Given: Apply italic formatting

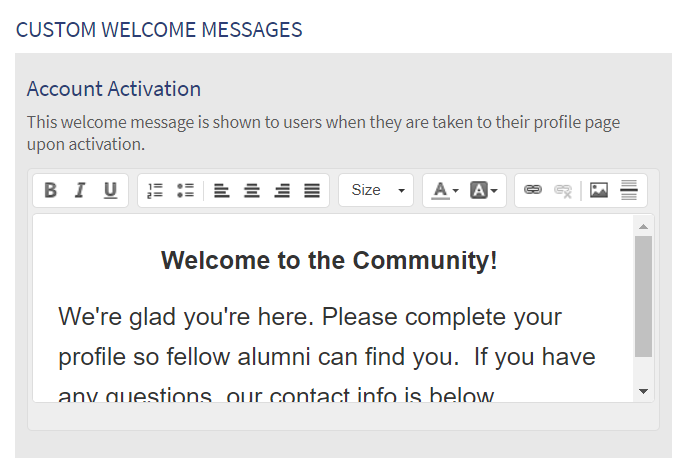Looking at the screenshot, I should click(x=80, y=190).
